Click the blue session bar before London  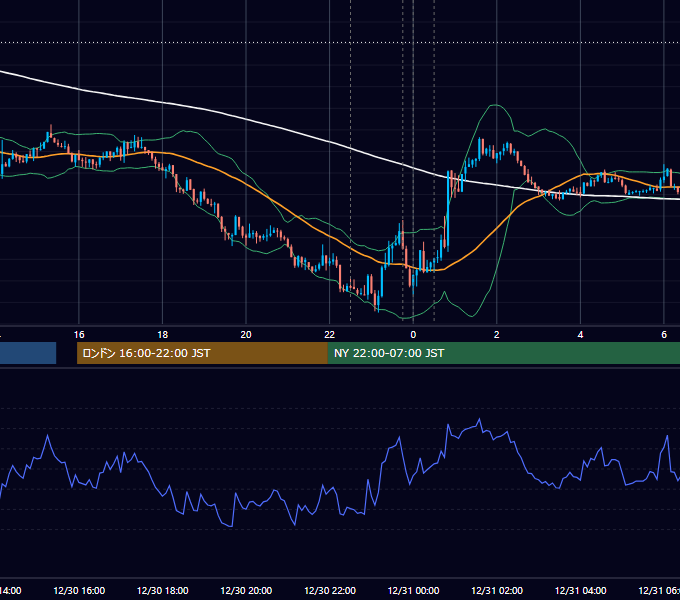point(28,353)
